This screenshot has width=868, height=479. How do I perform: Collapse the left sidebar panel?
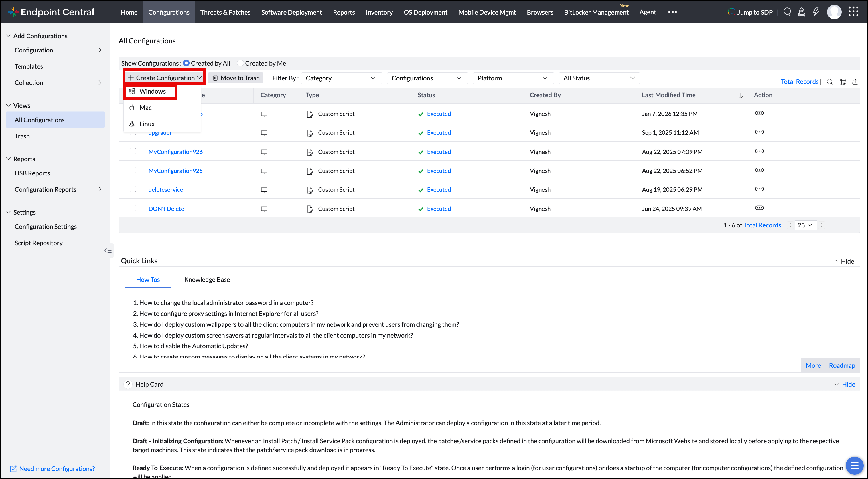click(x=108, y=250)
